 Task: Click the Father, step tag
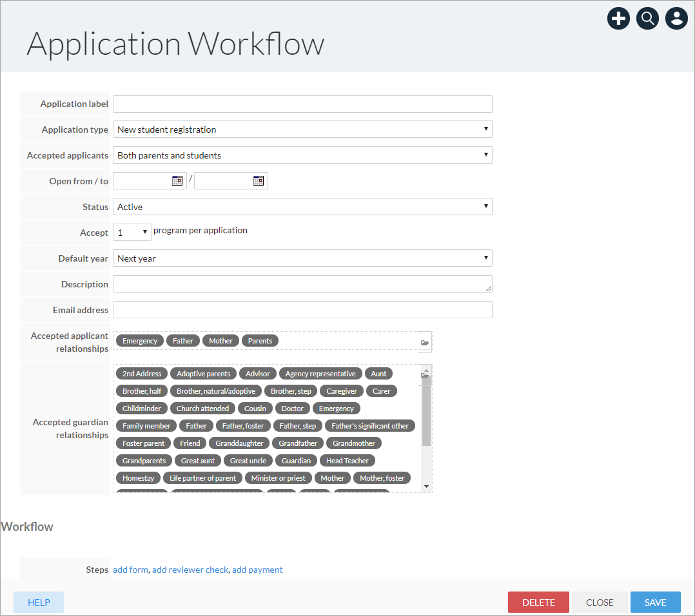(297, 425)
